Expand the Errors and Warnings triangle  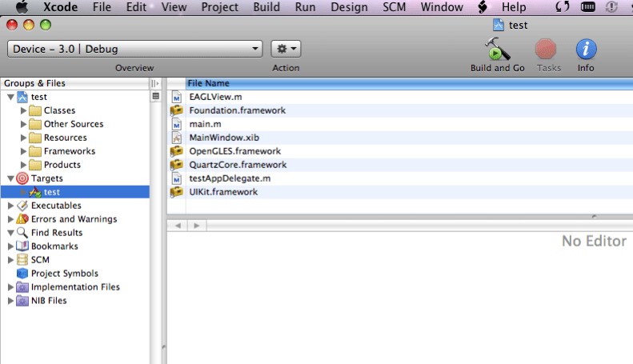[x=10, y=219]
